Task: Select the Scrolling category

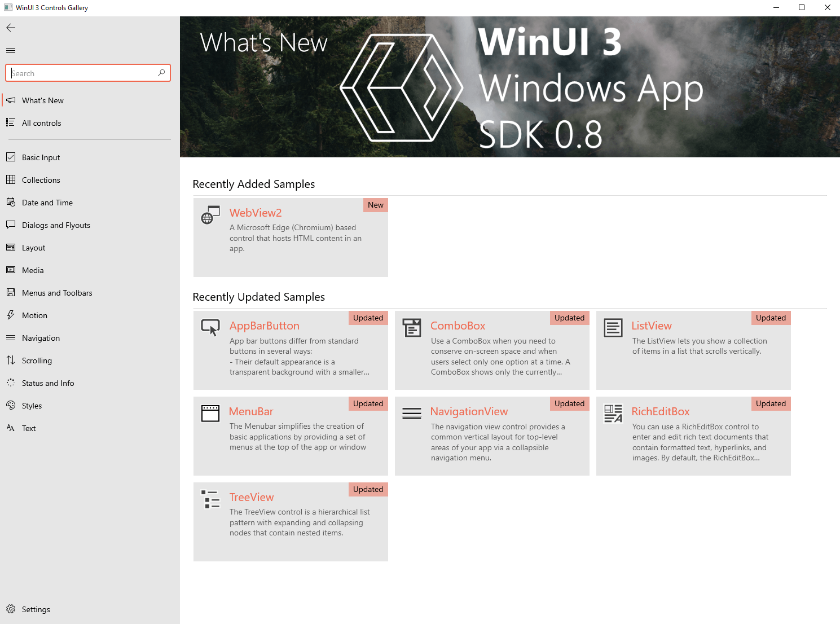Action: tap(37, 360)
